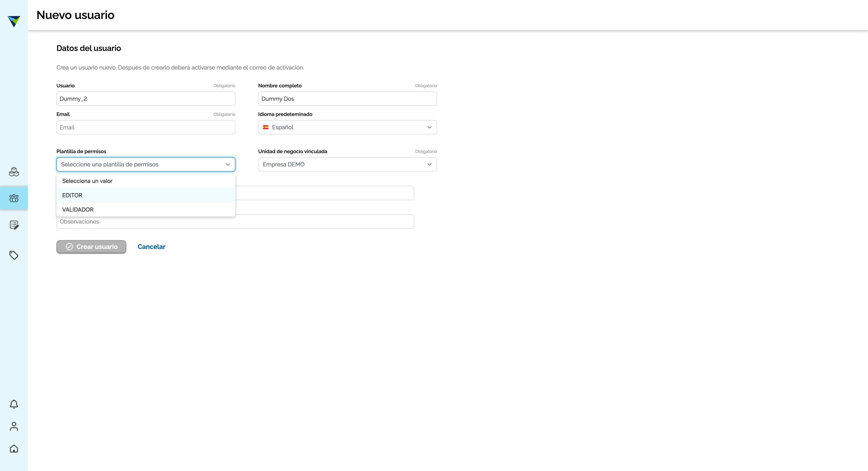The image size is (868, 471).
Task: Open the user profile icon
Action: (14, 426)
